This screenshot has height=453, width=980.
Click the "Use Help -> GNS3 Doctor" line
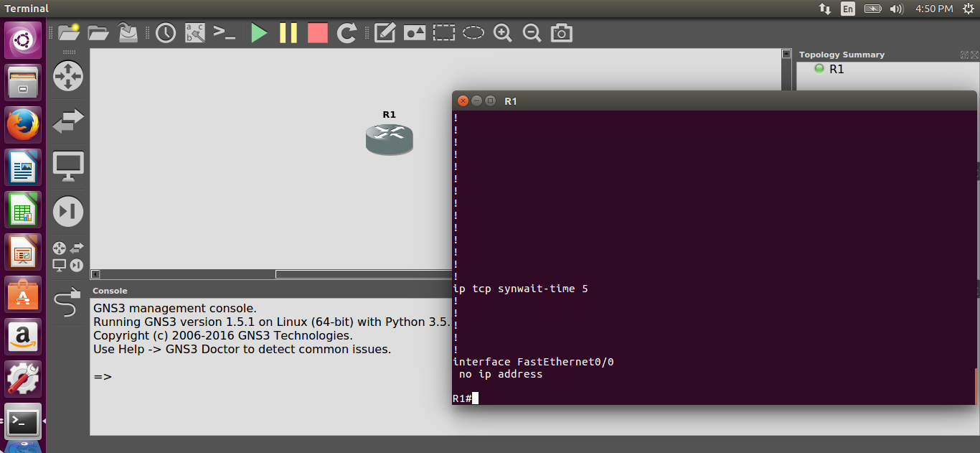click(242, 350)
